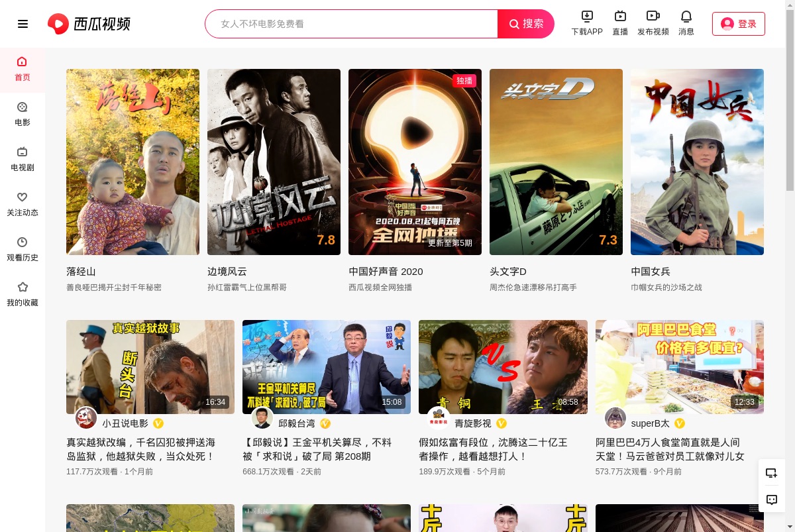Click the floating screen-add icon on the right edge
Viewport: 795px width, 532px height.
click(771, 473)
